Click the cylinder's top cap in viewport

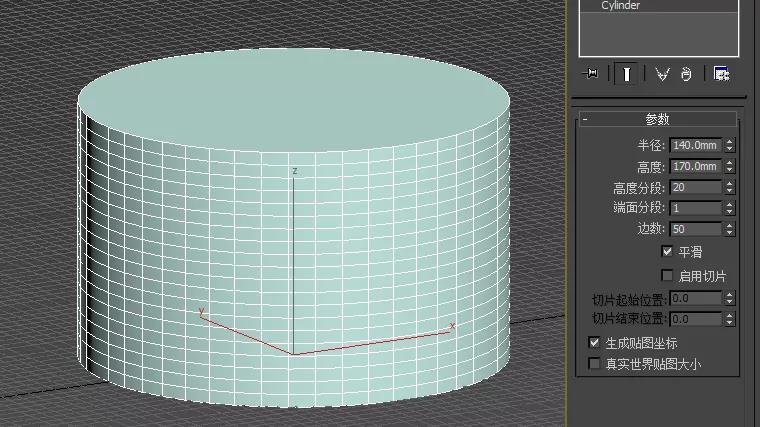(294, 99)
